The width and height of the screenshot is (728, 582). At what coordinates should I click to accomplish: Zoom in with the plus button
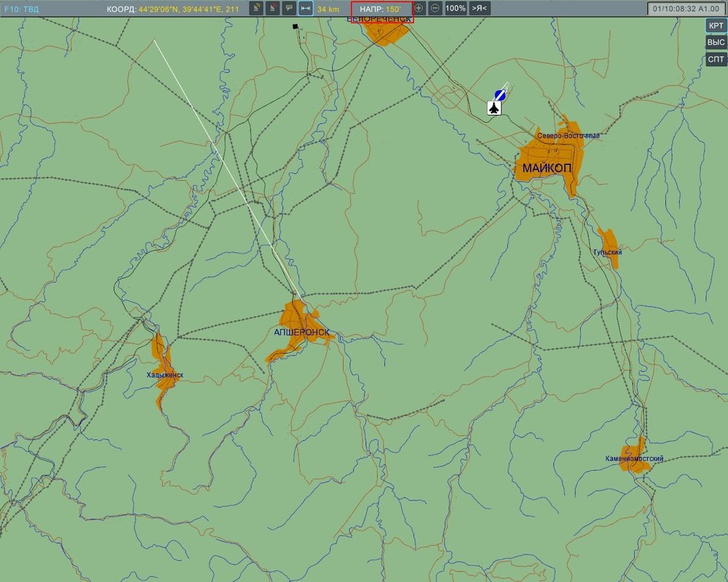[419, 8]
